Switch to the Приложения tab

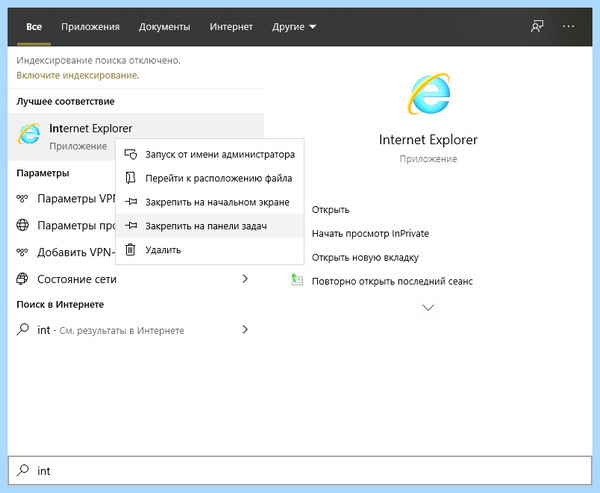pos(90,26)
